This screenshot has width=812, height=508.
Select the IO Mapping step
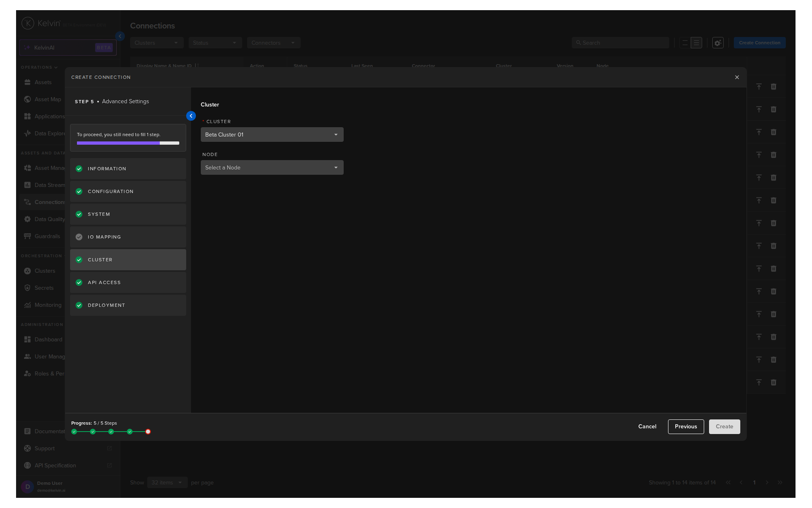click(x=128, y=237)
